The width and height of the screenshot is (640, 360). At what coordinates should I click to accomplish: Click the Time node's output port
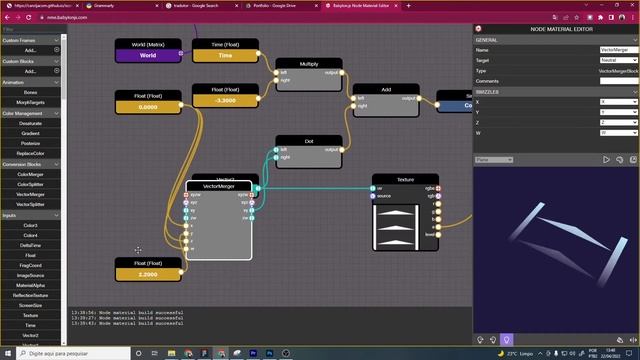coord(258,53)
